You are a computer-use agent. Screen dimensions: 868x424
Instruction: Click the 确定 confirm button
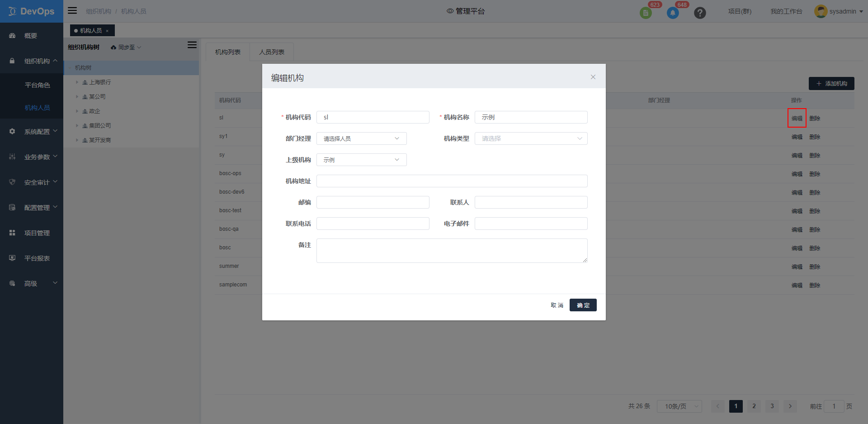pos(583,305)
